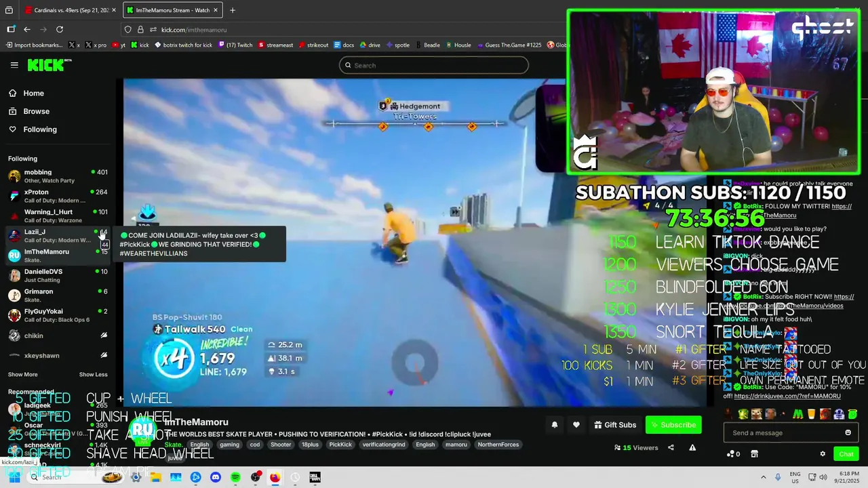Viewport: 868px width, 488px height.
Task: Go to Home in the Kick sidebar
Action: (33, 94)
